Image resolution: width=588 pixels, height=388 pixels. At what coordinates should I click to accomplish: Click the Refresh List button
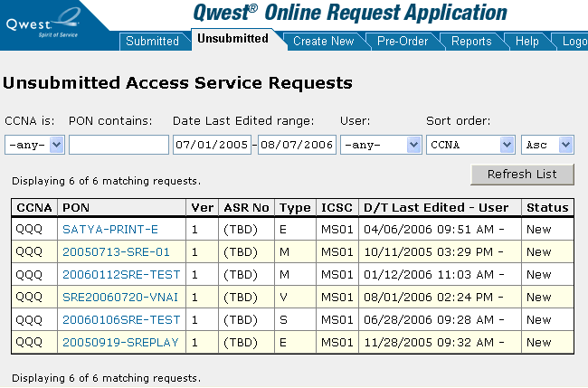coord(522,175)
